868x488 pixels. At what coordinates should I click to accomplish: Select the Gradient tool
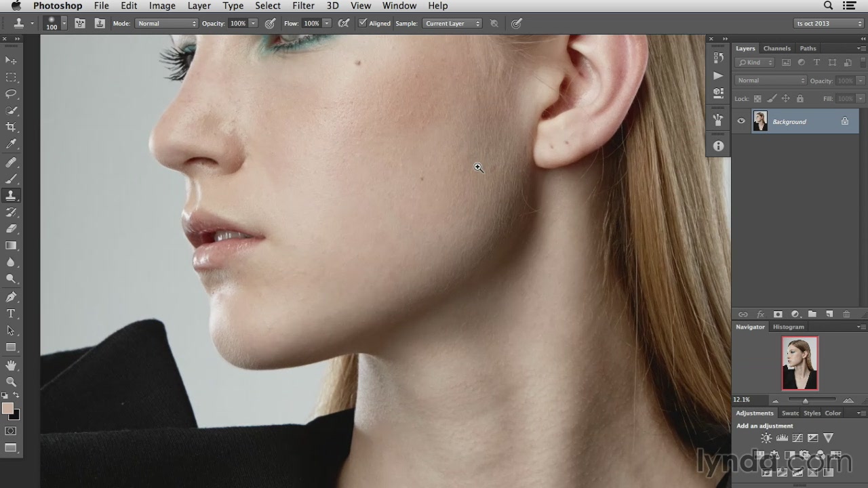tap(11, 245)
